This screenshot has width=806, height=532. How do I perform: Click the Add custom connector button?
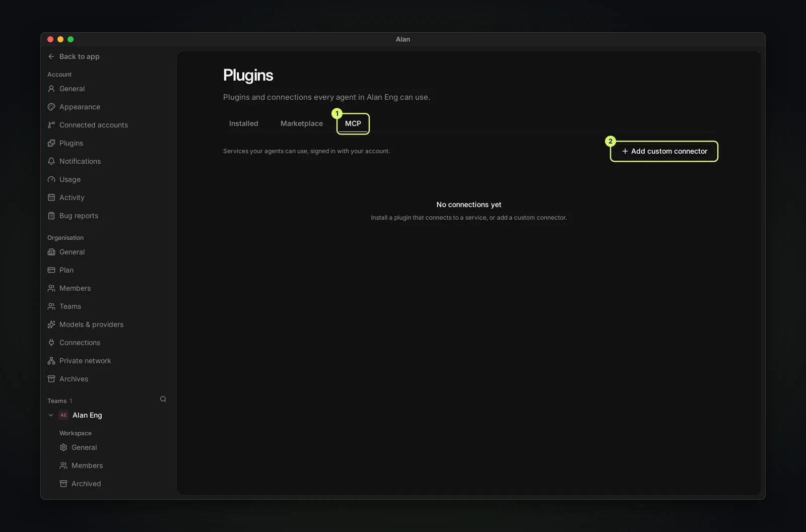click(664, 151)
